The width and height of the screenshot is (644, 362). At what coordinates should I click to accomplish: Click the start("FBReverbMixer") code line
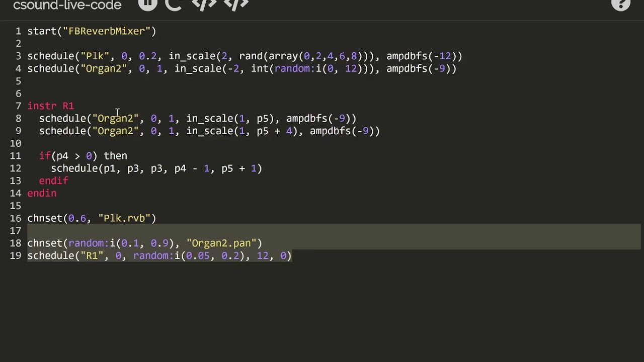pos(92,31)
